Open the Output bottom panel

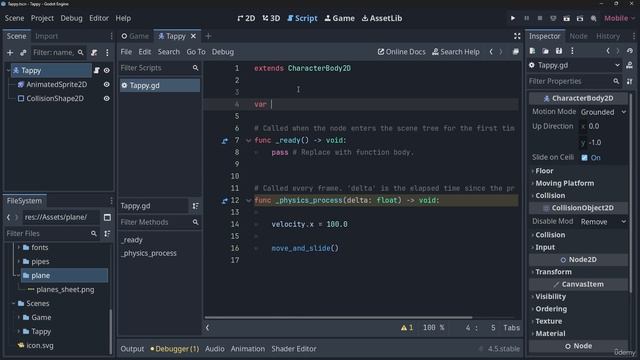(132, 349)
